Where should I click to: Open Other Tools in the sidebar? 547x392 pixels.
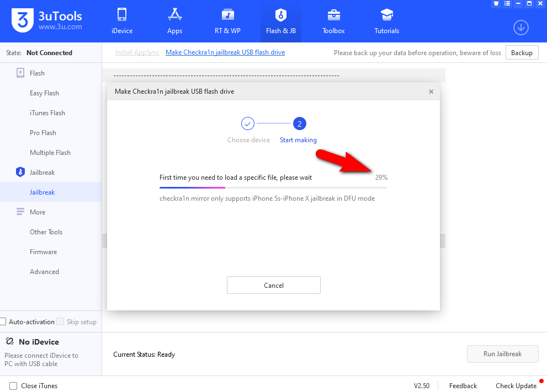click(x=46, y=232)
